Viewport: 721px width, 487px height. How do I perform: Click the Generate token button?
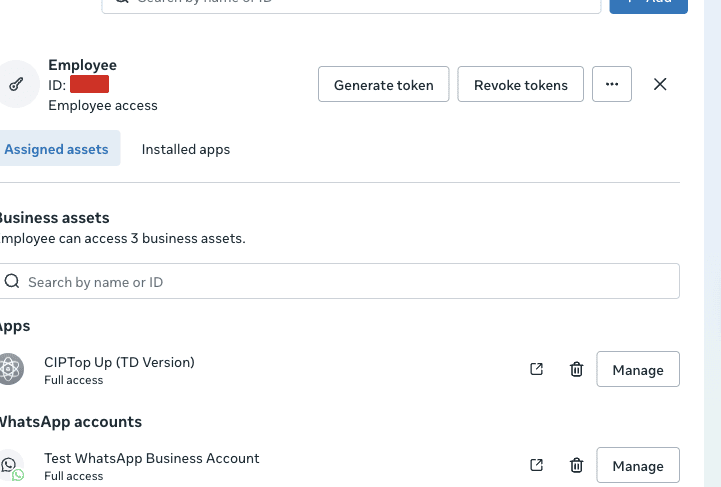(383, 84)
